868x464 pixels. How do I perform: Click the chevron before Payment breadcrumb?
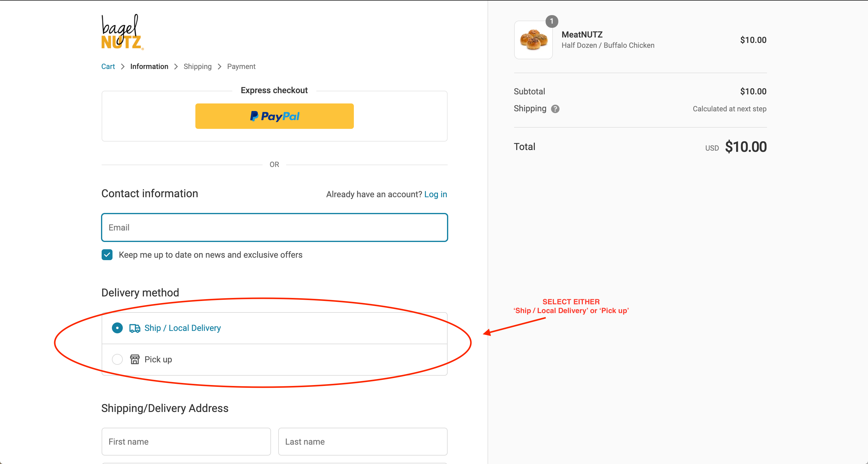tap(219, 67)
